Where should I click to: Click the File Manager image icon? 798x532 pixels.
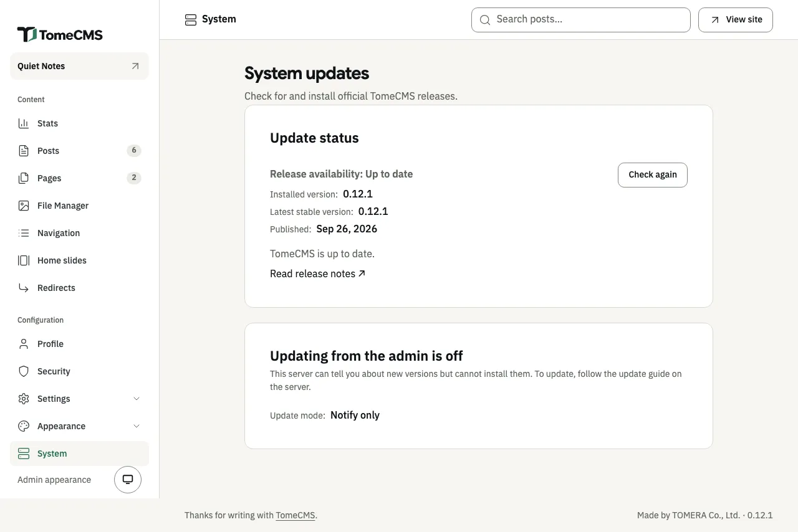[x=24, y=206]
